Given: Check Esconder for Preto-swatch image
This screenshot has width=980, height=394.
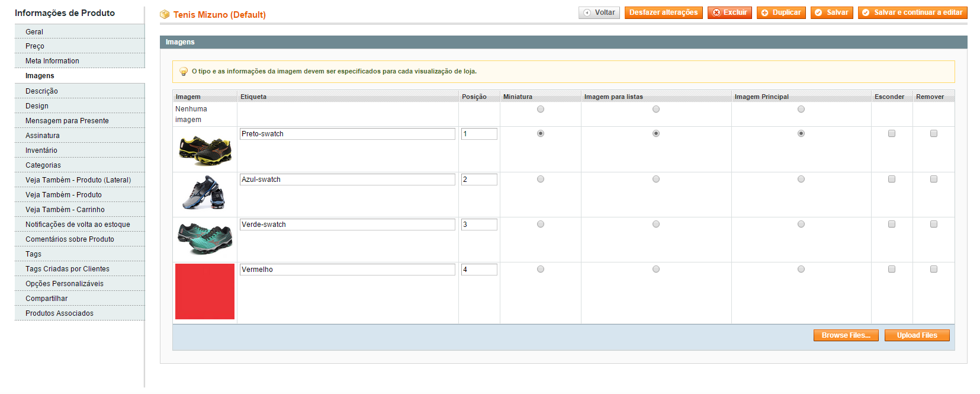Looking at the screenshot, I should pyautogui.click(x=892, y=133).
